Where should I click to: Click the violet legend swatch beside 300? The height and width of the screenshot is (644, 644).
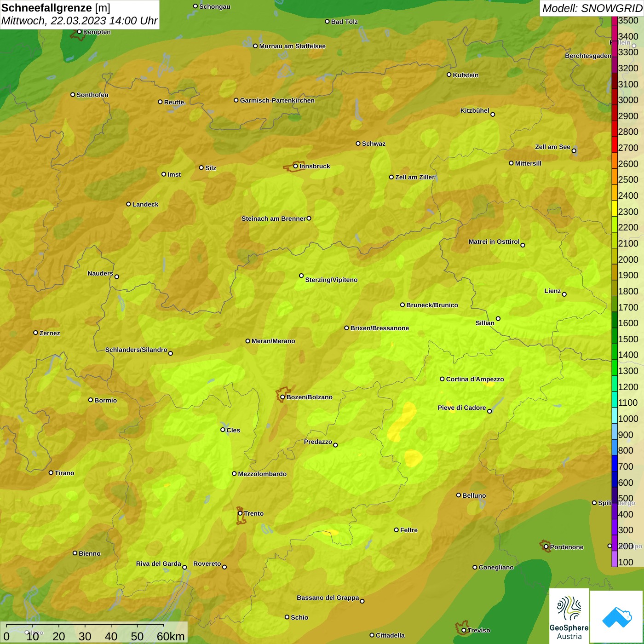614,527
